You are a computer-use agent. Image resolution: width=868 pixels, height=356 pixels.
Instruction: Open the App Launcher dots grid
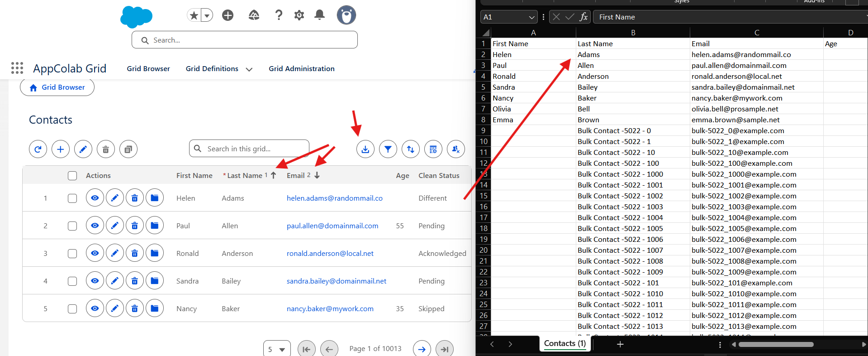(x=17, y=68)
